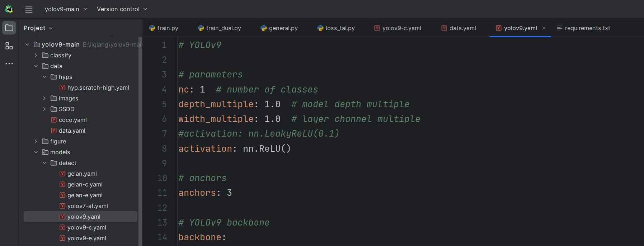The width and height of the screenshot is (644, 246).
Task: Toggle the Project tool window folder icon
Action: click(x=9, y=28)
